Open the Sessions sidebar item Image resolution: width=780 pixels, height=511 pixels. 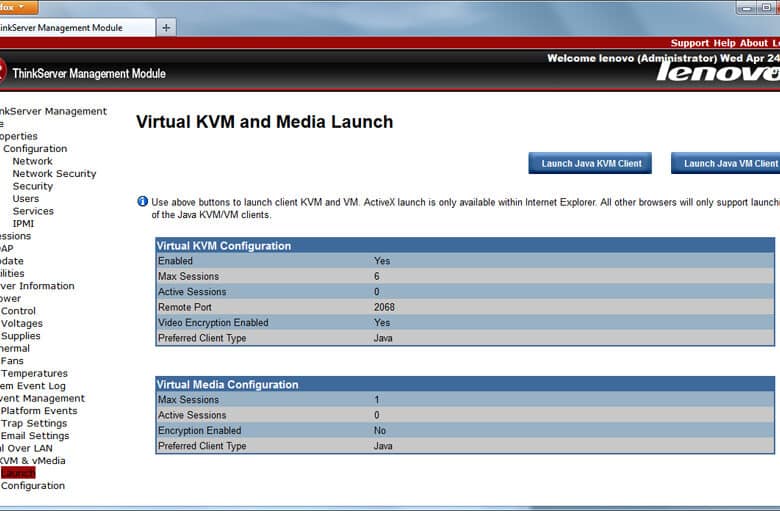[15, 236]
